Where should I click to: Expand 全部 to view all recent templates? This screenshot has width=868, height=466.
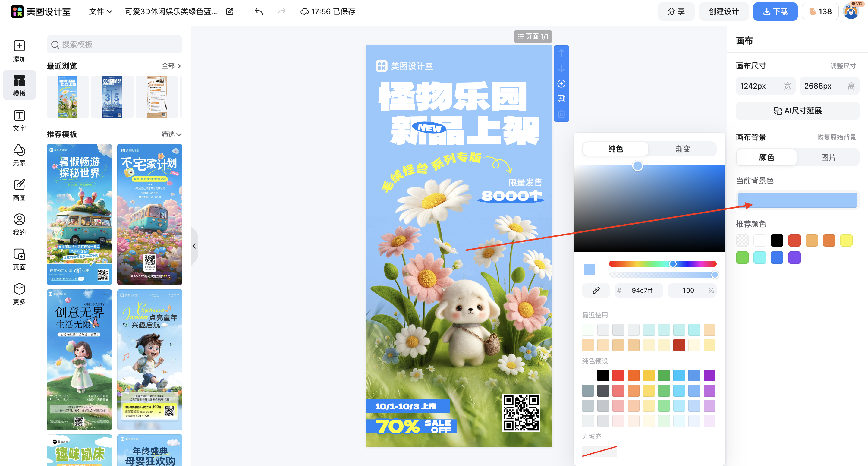point(171,66)
